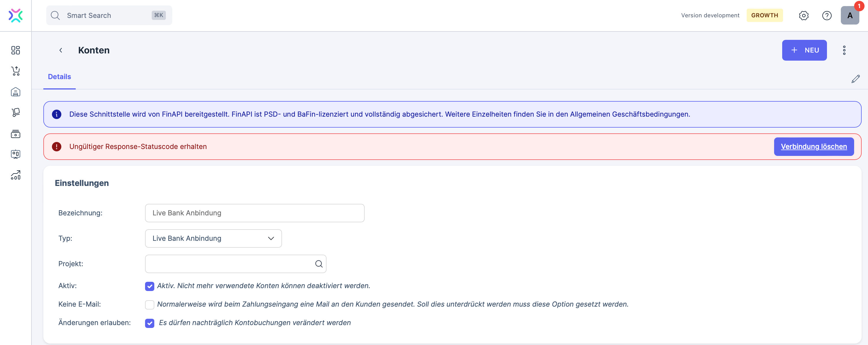Open the analytics growth-chart icon in sidebar
The height and width of the screenshot is (345, 868).
(x=16, y=175)
